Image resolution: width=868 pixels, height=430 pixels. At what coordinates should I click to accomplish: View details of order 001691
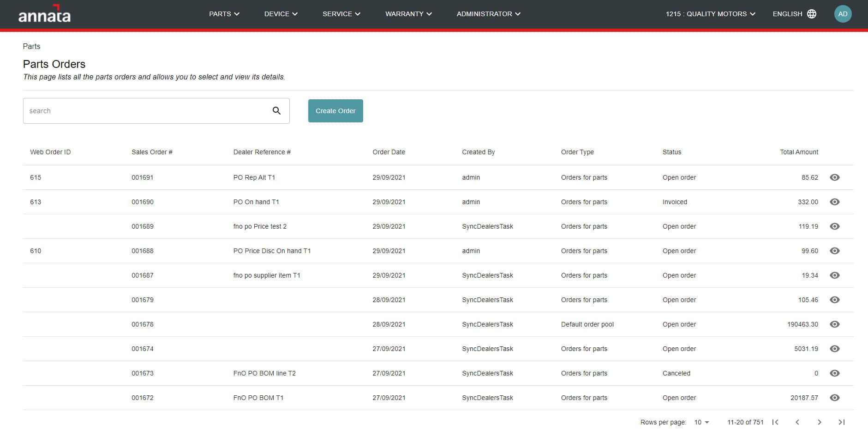click(835, 177)
